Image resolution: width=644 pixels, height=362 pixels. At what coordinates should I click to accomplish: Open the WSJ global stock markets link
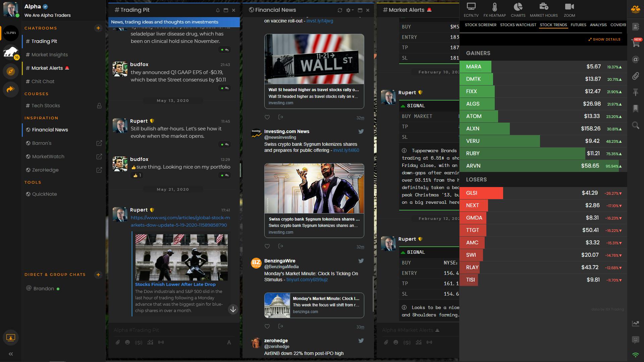[x=180, y=222]
